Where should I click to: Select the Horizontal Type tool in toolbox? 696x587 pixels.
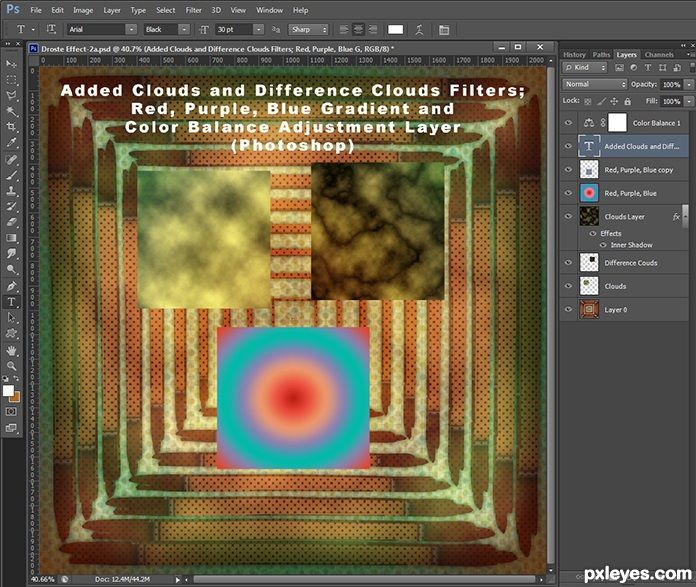point(11,302)
